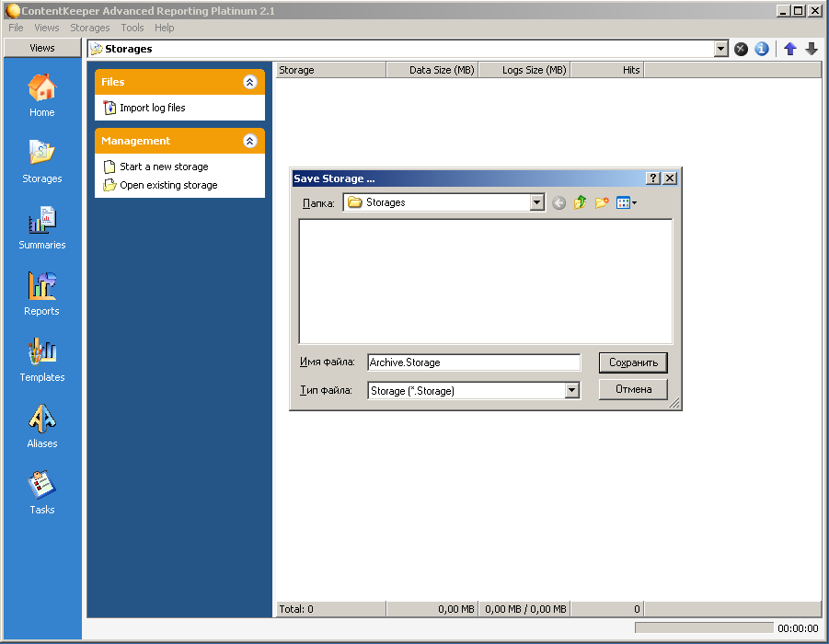
Task: Open the Summaries view icon
Action: 41,220
